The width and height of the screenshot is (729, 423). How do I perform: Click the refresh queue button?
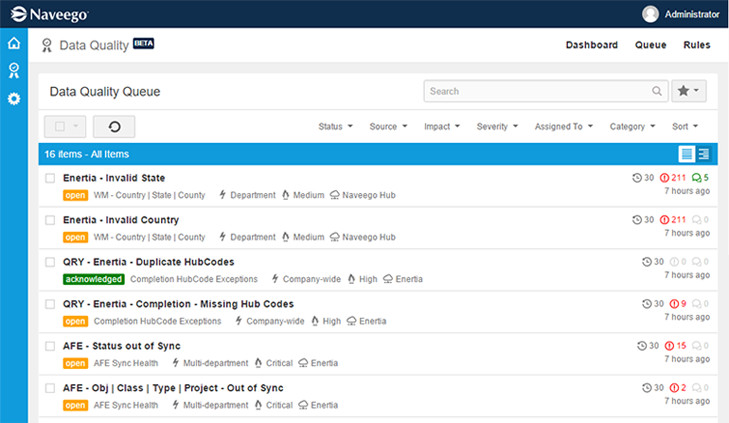[114, 126]
